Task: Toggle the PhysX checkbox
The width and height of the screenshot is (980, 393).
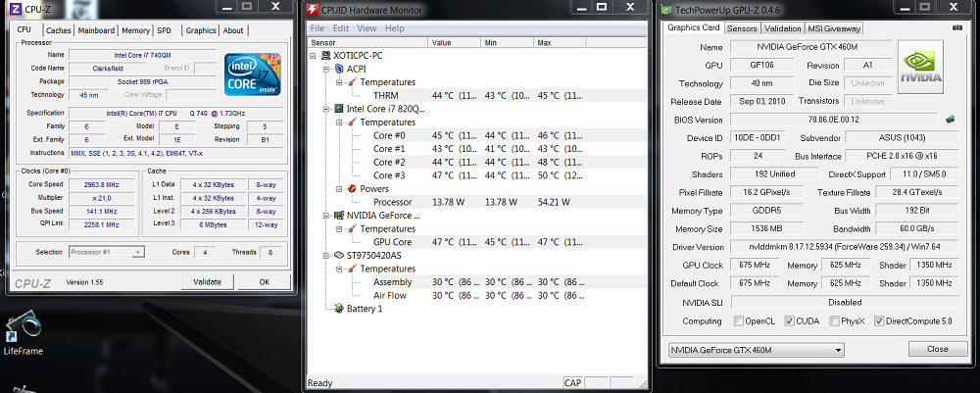Action: pos(834,321)
